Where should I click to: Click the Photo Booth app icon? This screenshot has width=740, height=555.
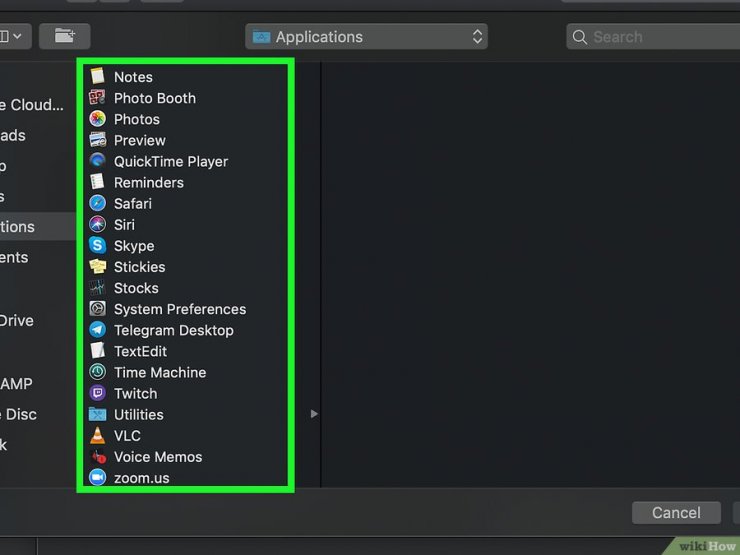[x=97, y=98]
